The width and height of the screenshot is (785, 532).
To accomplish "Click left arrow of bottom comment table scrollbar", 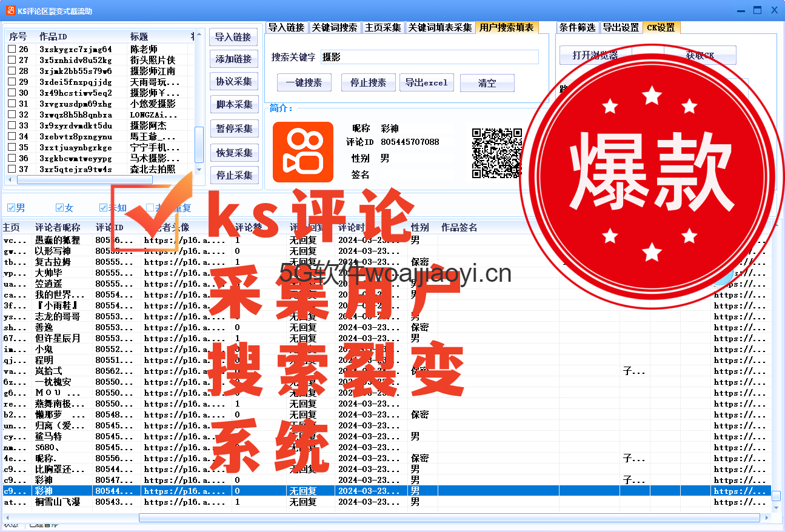I will (8, 518).
